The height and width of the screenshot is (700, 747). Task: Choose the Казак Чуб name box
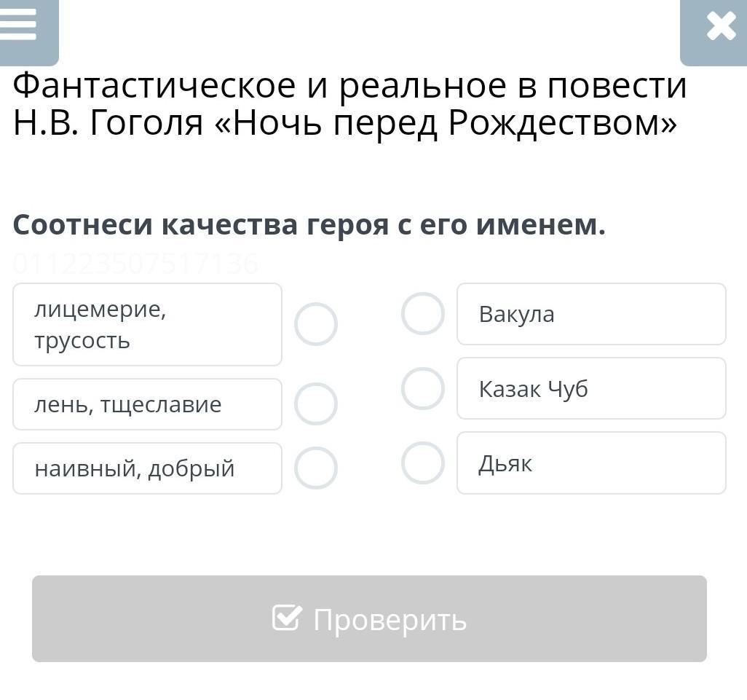(x=591, y=388)
